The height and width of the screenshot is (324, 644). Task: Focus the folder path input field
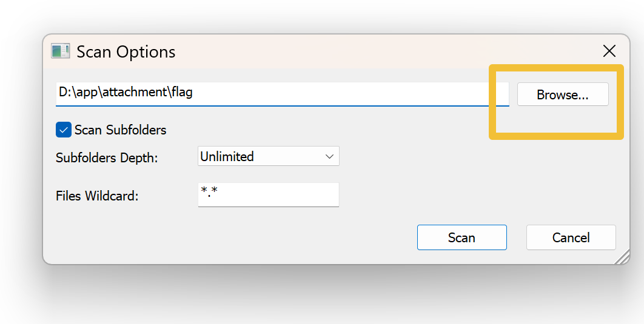[x=282, y=93]
